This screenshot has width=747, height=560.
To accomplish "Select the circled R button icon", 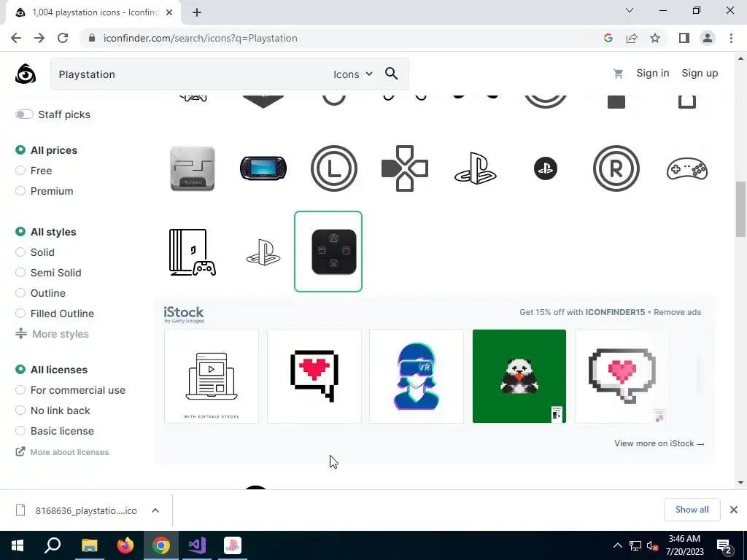I will [x=616, y=168].
